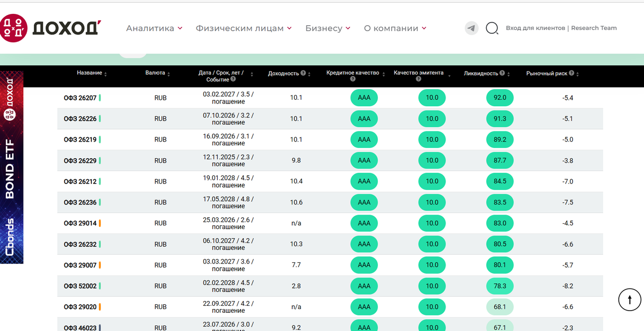Image resolution: width=644 pixels, height=331 pixels.
Task: Click RUB currency in ОФЗ 26212 row
Action: (x=160, y=181)
